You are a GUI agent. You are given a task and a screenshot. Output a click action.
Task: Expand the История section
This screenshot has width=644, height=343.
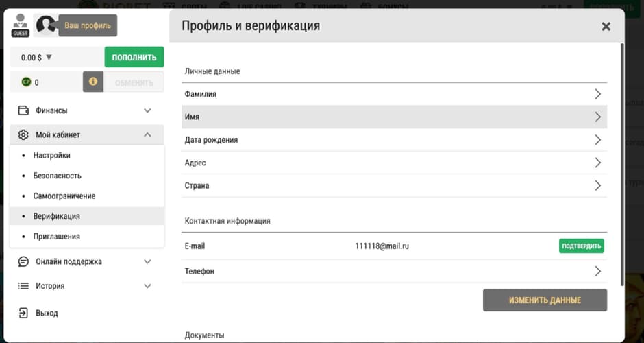click(x=147, y=286)
